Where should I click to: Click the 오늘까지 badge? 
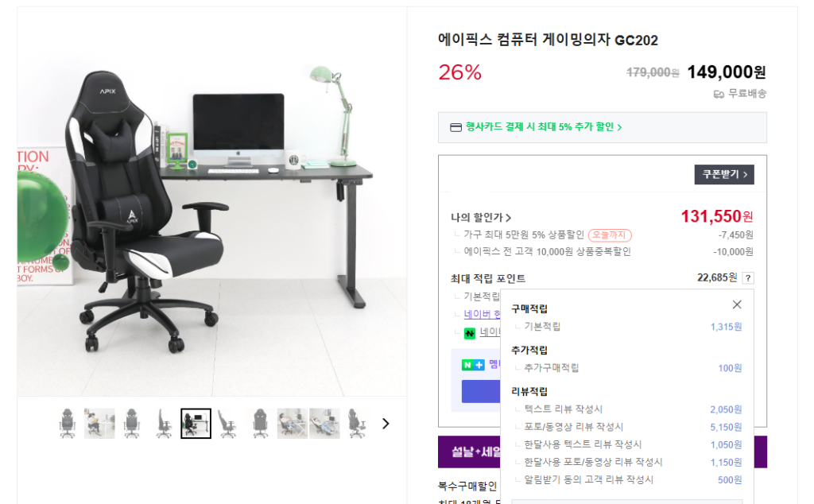pyautogui.click(x=610, y=235)
